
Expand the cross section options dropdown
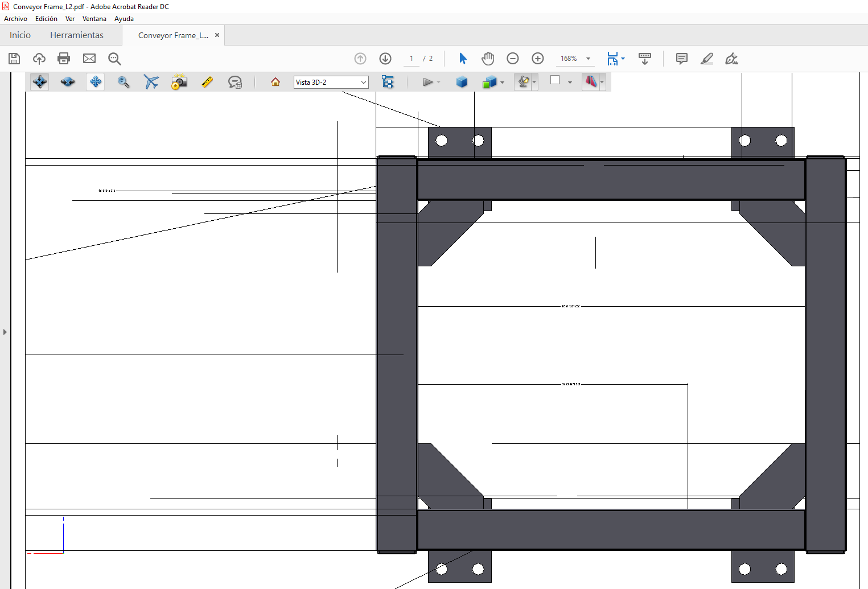600,81
